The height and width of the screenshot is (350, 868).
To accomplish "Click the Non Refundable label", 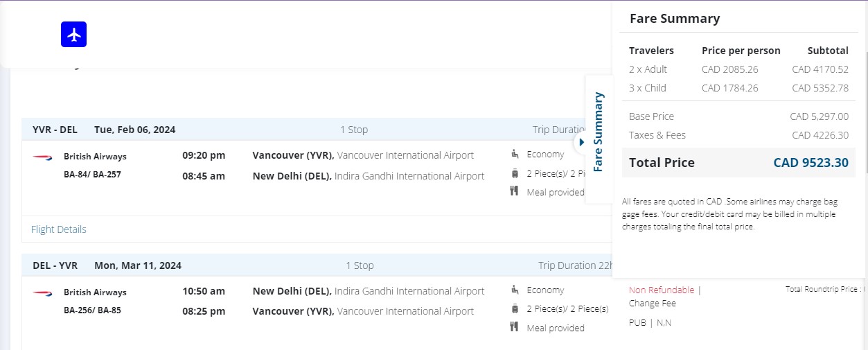I will pos(662,290).
